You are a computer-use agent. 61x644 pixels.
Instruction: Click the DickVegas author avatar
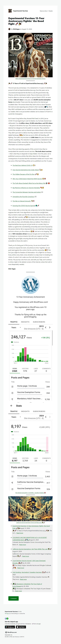click(x=9, y=29)
